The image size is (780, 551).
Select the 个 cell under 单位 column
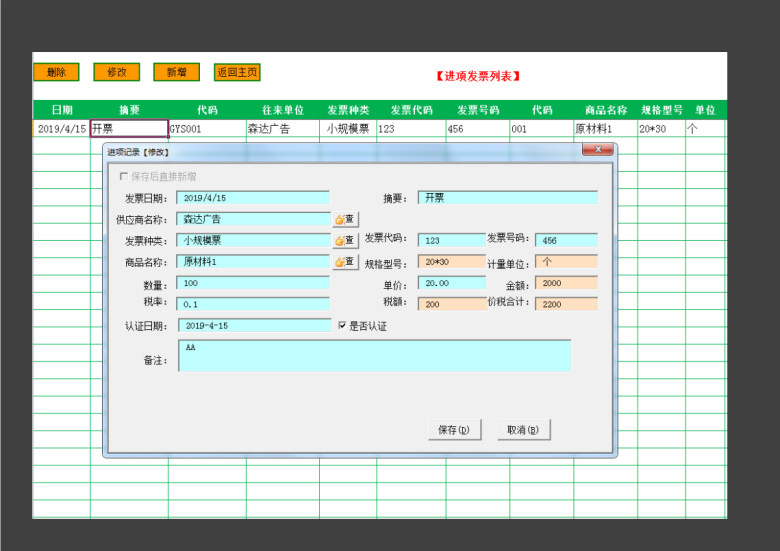pyautogui.click(x=706, y=129)
